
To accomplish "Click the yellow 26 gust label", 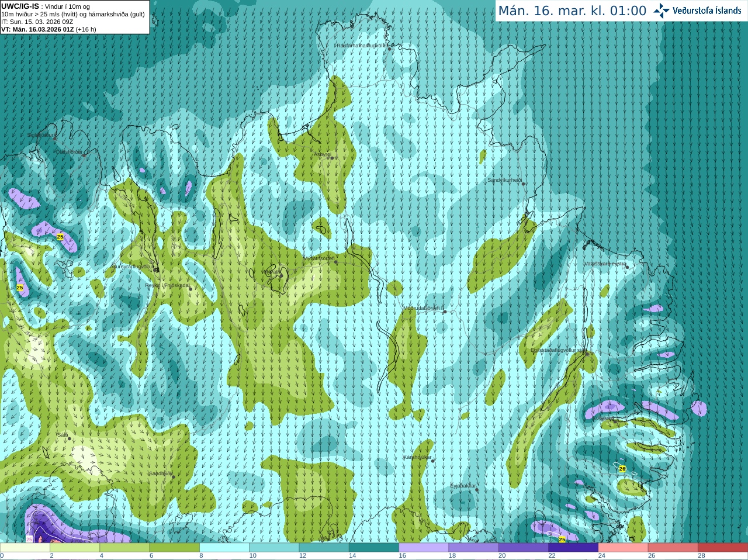I will click(x=622, y=469).
